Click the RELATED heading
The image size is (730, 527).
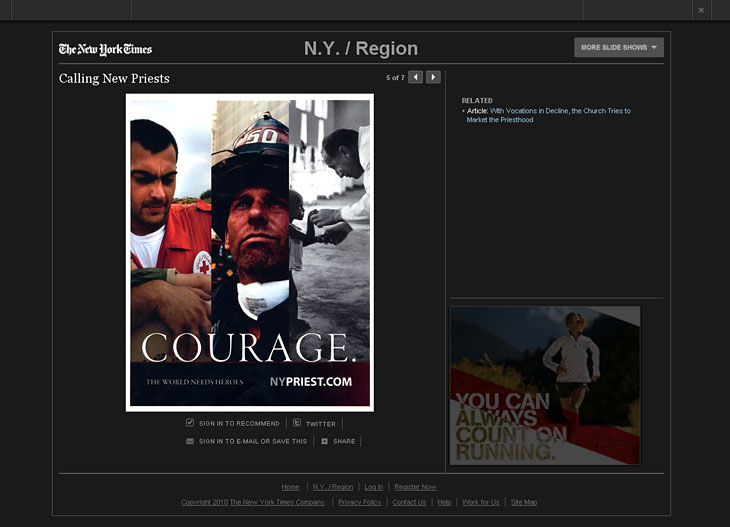tap(477, 101)
